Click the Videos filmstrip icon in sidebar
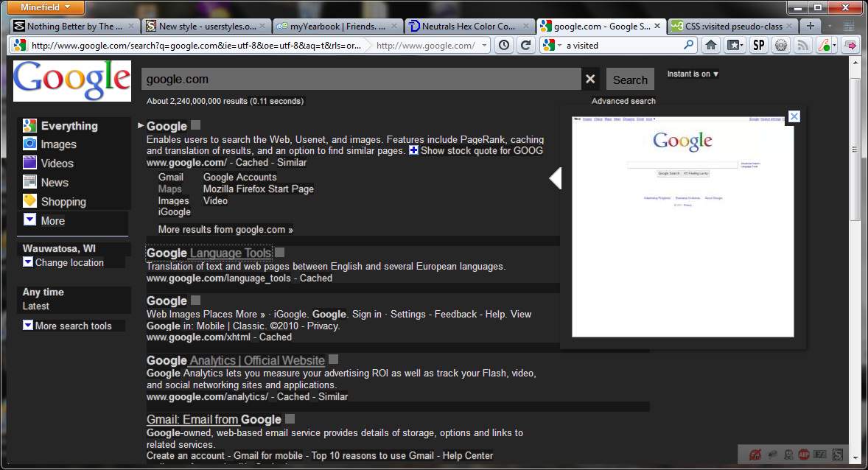The height and width of the screenshot is (470, 868). tap(30, 163)
